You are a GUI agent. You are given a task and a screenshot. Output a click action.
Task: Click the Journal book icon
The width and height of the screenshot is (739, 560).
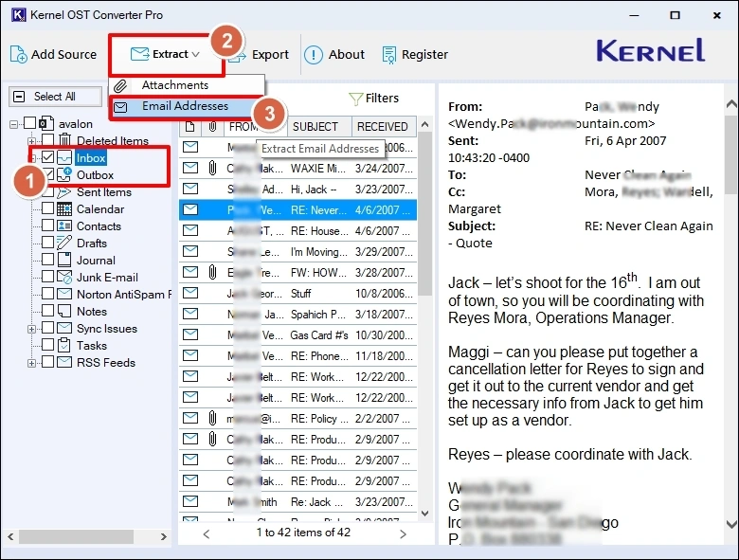pos(64,260)
